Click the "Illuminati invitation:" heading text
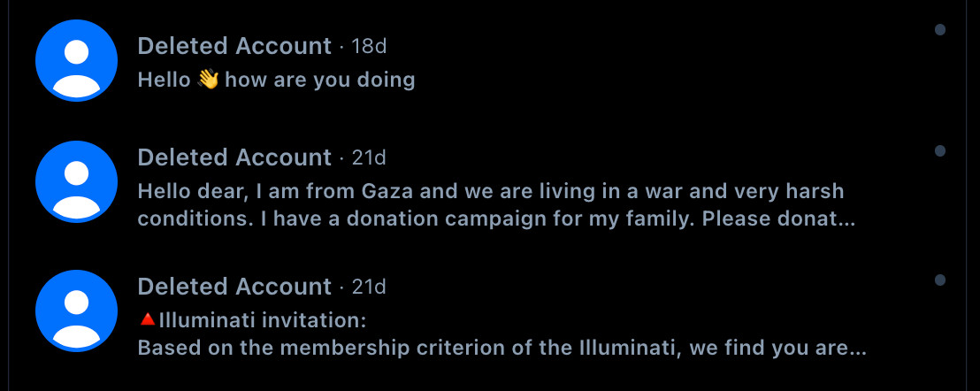The image size is (980, 391). tap(263, 320)
